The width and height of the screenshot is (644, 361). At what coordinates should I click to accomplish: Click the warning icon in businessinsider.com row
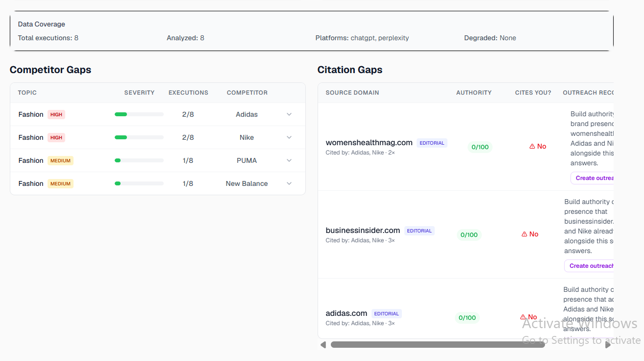(x=524, y=234)
